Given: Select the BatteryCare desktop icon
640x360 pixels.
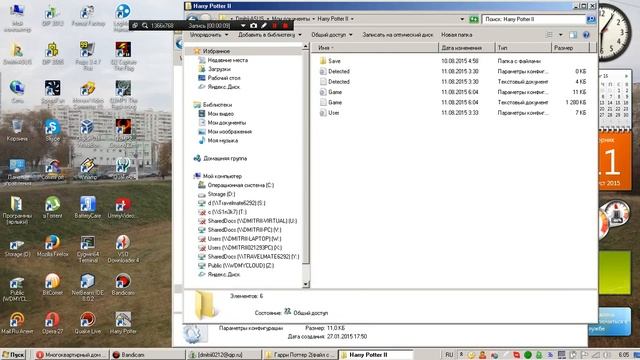Looking at the screenshot, I should (x=88, y=207).
